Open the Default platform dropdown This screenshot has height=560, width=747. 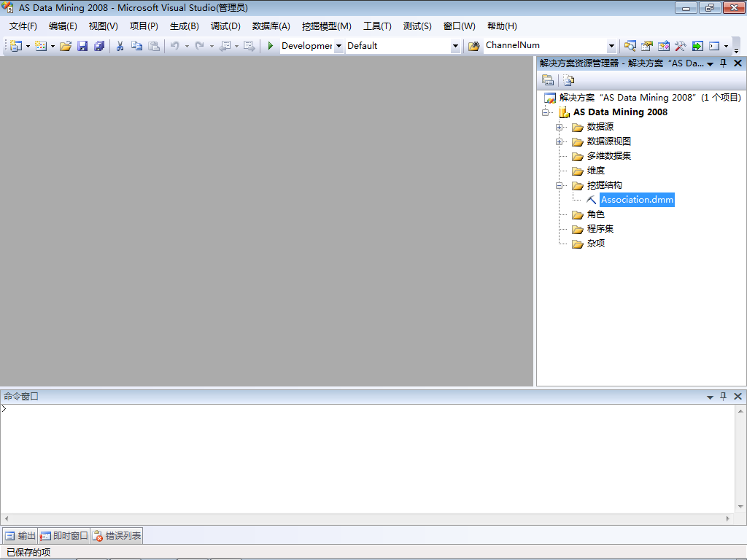click(x=455, y=46)
